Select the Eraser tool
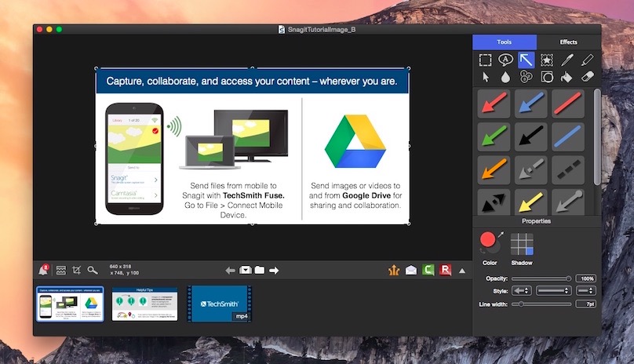The width and height of the screenshot is (634, 364). 587,77
